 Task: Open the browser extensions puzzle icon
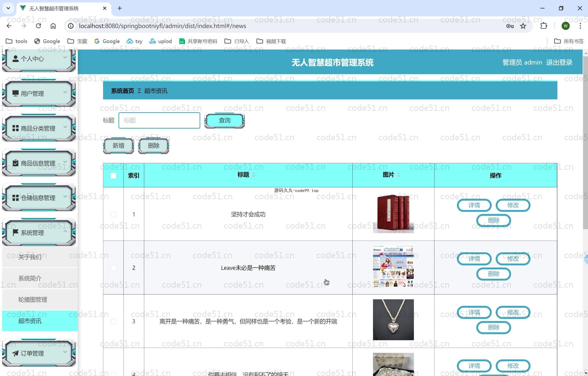click(544, 26)
